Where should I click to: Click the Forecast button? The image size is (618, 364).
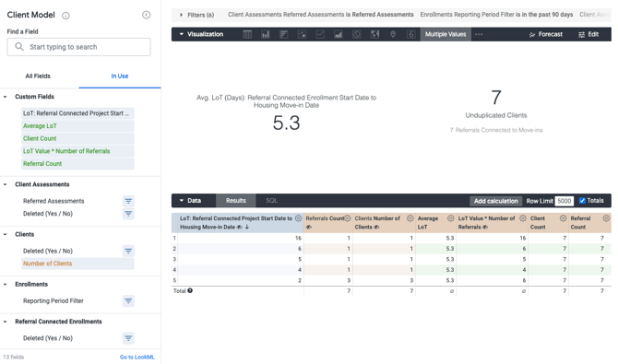(545, 35)
